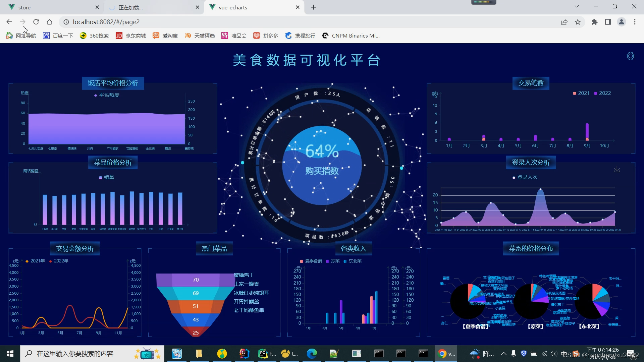Expand the Chrome tab search dropdown arrow
This screenshot has width=644, height=362.
point(576,6)
